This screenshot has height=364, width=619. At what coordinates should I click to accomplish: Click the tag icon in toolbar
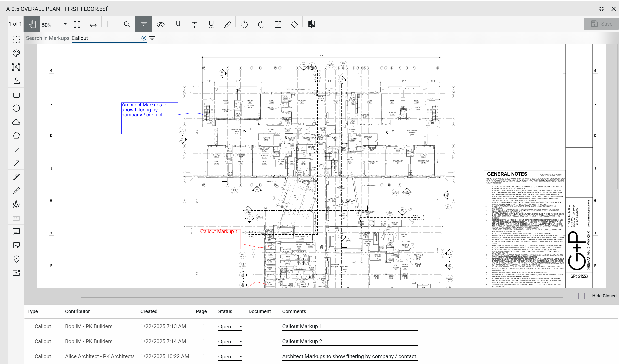[x=294, y=24]
